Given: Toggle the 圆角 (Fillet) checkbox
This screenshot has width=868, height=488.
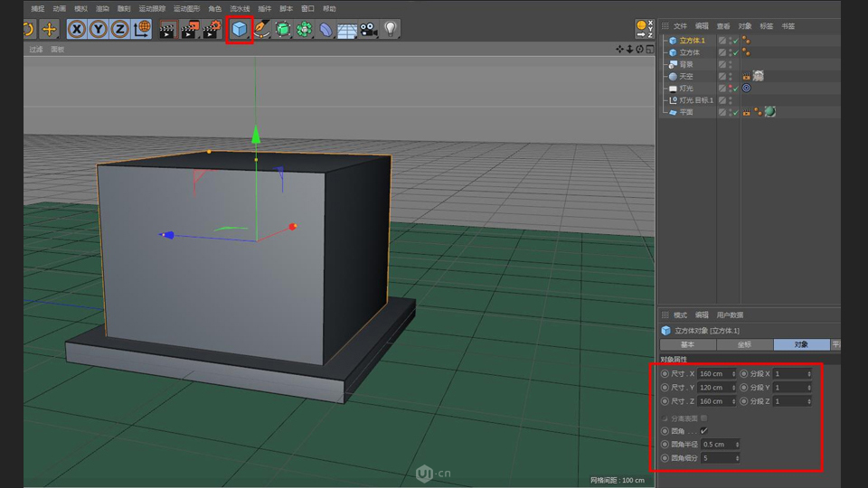Looking at the screenshot, I should [x=703, y=430].
